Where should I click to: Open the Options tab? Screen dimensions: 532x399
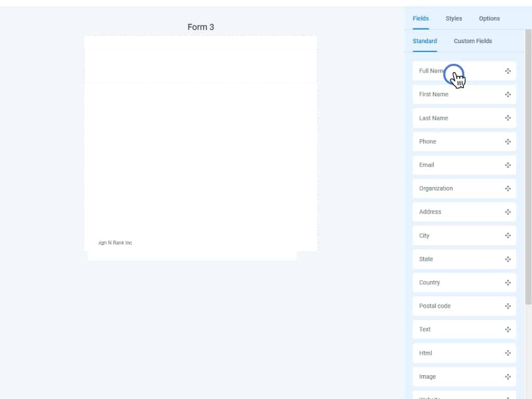click(x=489, y=19)
